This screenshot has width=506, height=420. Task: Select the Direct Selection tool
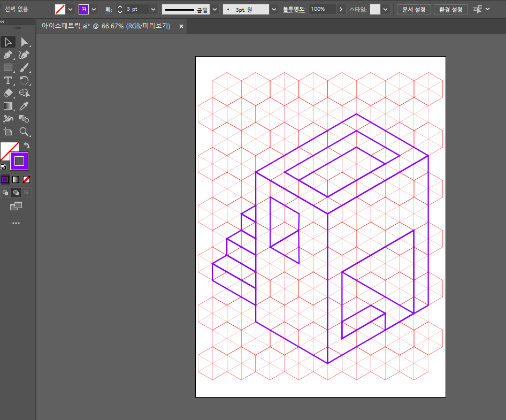(24, 42)
